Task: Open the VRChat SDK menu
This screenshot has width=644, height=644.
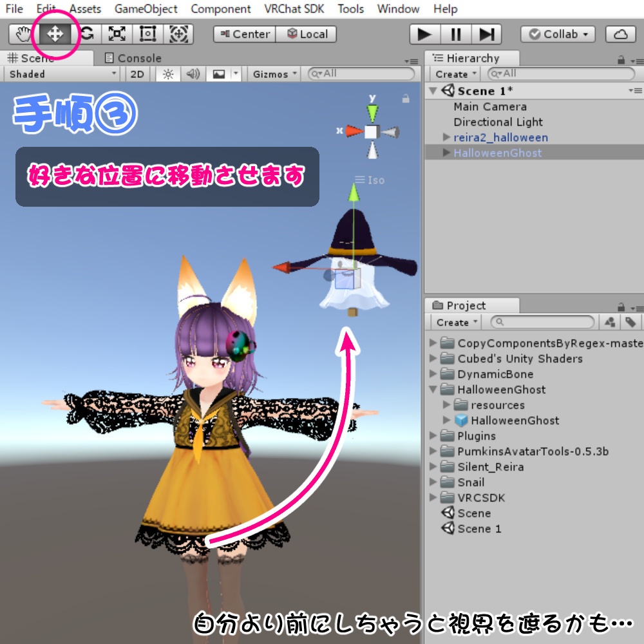Action: click(x=293, y=9)
